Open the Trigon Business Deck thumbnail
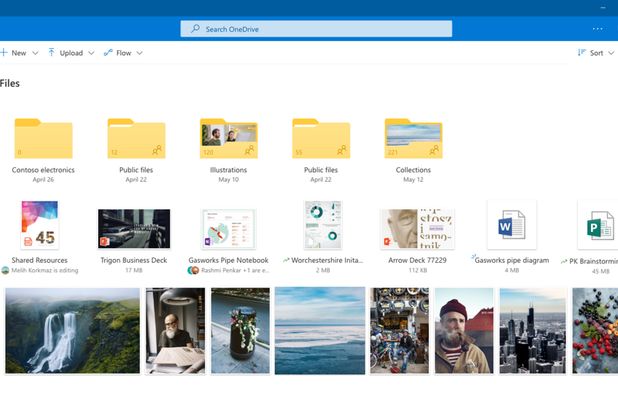The height and width of the screenshot is (394, 618). click(x=134, y=229)
